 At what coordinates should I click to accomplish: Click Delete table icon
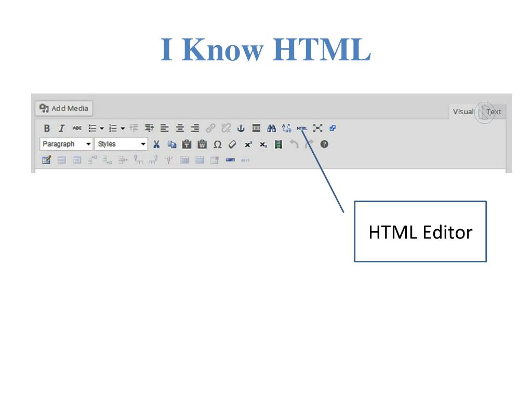[215, 160]
